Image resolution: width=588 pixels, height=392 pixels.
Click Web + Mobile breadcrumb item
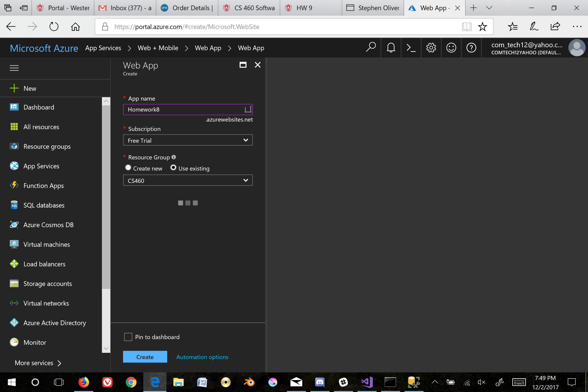tap(158, 48)
